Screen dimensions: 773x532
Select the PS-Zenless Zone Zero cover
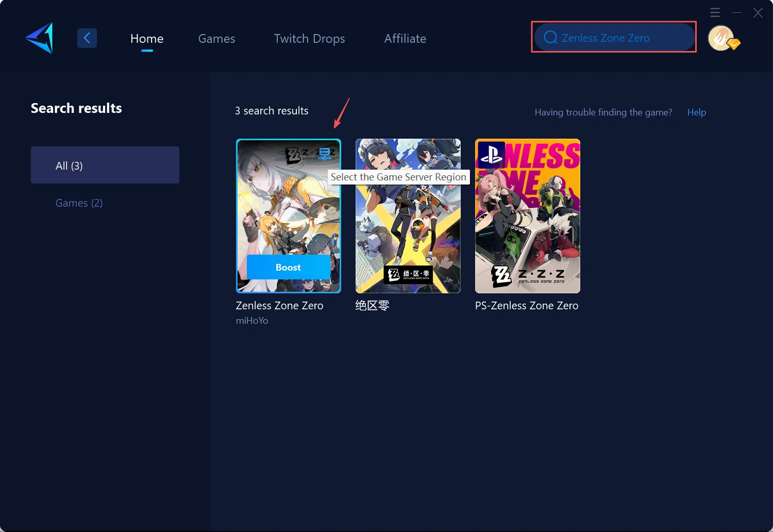(527, 216)
